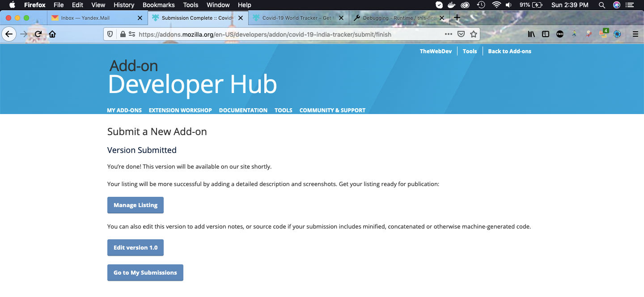Open page actions three-dot menu
Image resolution: width=644 pixels, height=297 pixels.
448,34
